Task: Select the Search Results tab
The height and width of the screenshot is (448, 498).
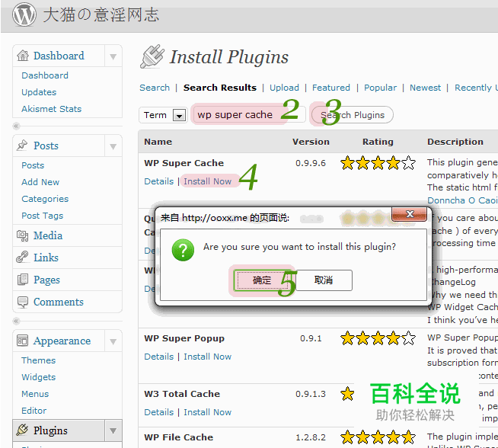Action: pyautogui.click(x=220, y=88)
